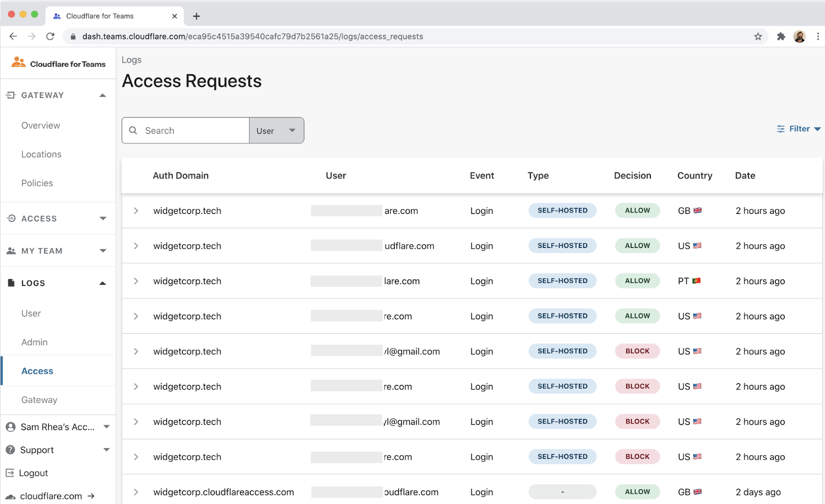Click the Event column header
The height and width of the screenshot is (504, 825).
(482, 175)
